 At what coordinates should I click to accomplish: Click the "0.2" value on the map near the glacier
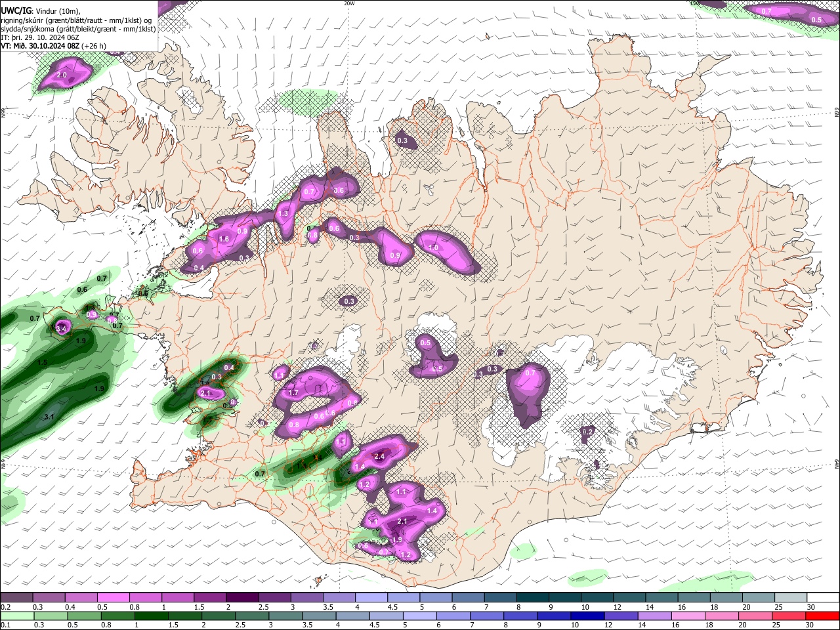587,431
